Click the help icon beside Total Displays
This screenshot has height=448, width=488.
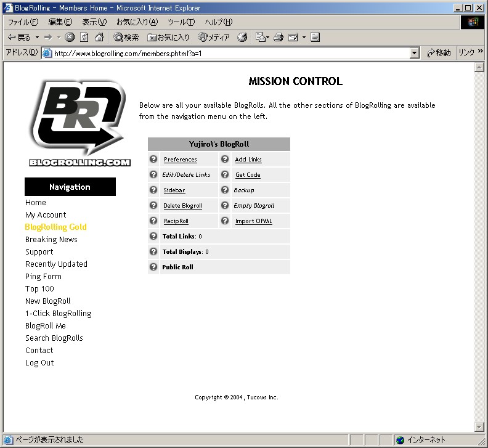coord(153,251)
